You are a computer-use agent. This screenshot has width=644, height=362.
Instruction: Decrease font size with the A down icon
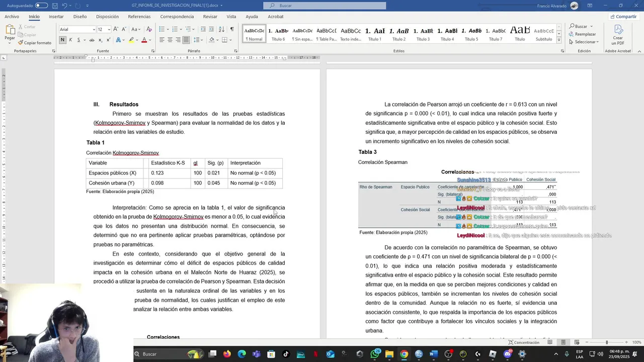coord(124,29)
